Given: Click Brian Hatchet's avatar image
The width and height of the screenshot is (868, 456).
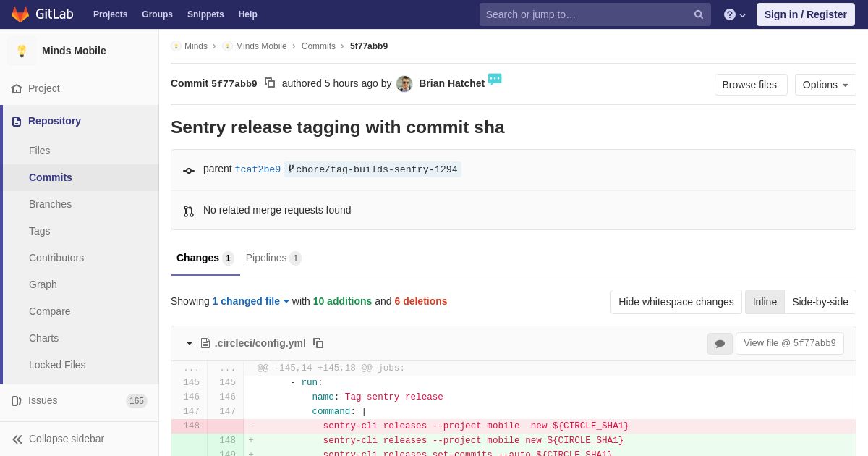Looking at the screenshot, I should (x=404, y=84).
